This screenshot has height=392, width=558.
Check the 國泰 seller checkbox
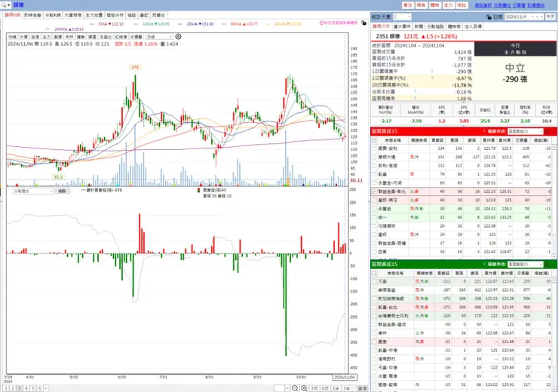pyautogui.click(x=374, y=341)
